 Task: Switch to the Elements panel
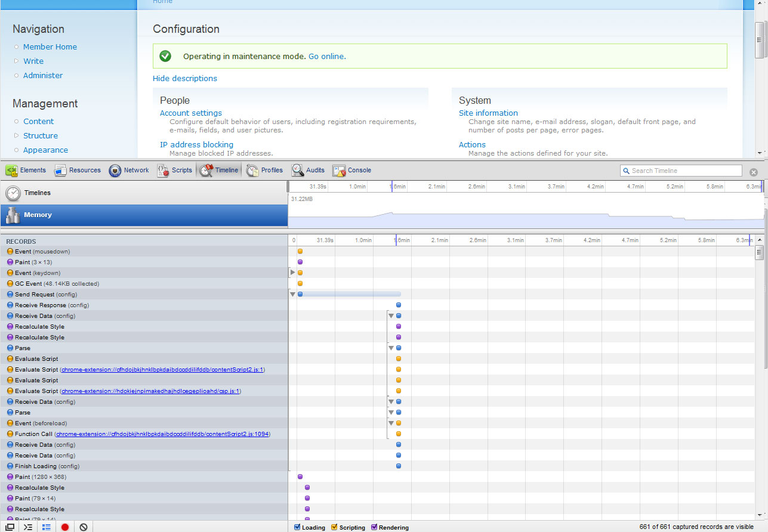pyautogui.click(x=26, y=170)
